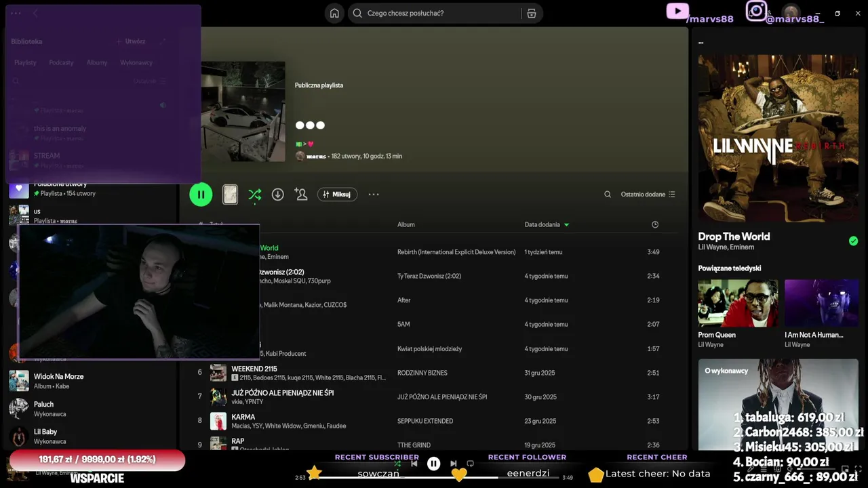Pause the playlist with the green button
Viewport: 868px width, 488px height.
click(201, 195)
